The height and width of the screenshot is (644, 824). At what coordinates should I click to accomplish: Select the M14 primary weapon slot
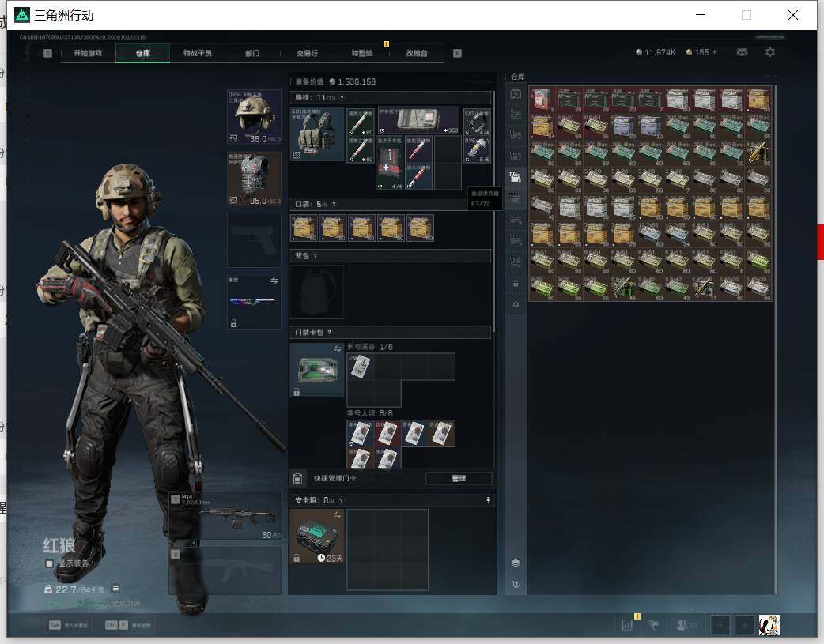click(x=225, y=516)
